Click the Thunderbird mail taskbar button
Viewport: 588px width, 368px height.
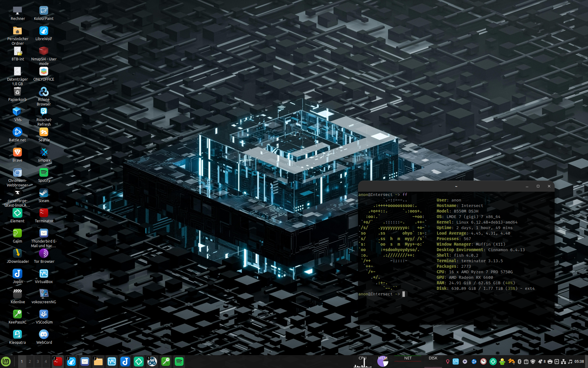pyautogui.click(x=85, y=362)
